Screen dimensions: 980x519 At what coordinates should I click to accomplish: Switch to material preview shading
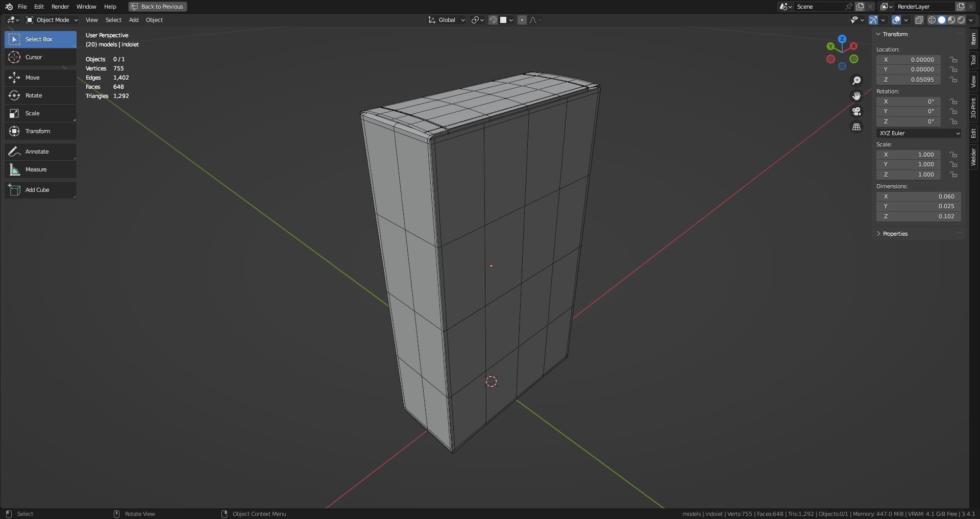(951, 20)
